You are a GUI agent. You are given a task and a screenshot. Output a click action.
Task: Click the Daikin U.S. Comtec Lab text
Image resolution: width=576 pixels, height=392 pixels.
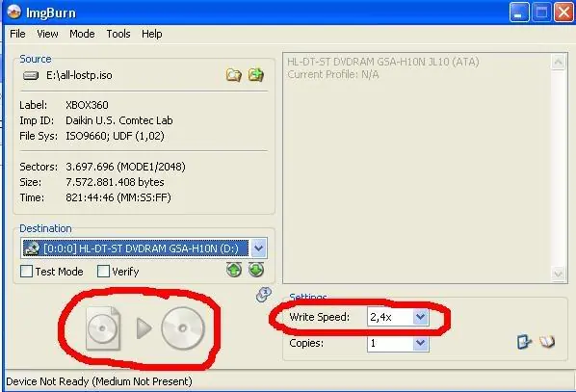119,120
